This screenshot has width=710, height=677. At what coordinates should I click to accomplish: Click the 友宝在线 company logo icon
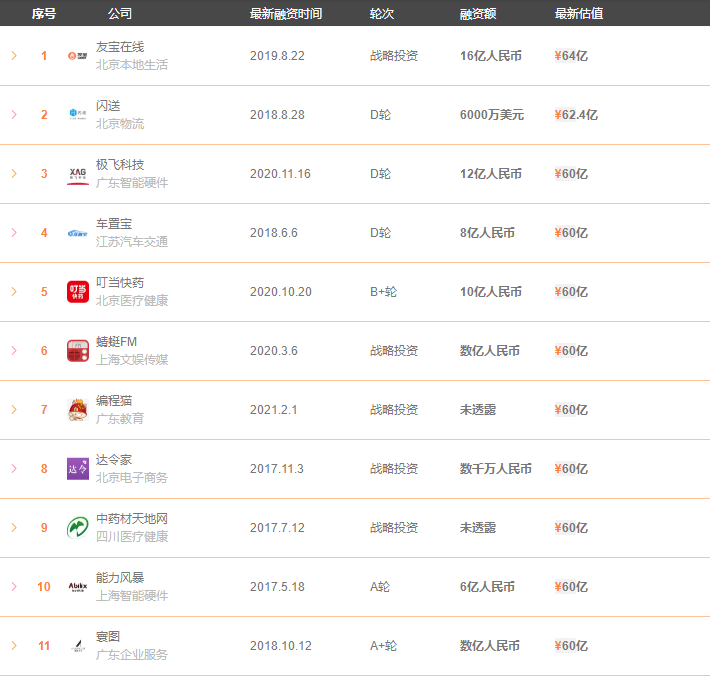77,56
